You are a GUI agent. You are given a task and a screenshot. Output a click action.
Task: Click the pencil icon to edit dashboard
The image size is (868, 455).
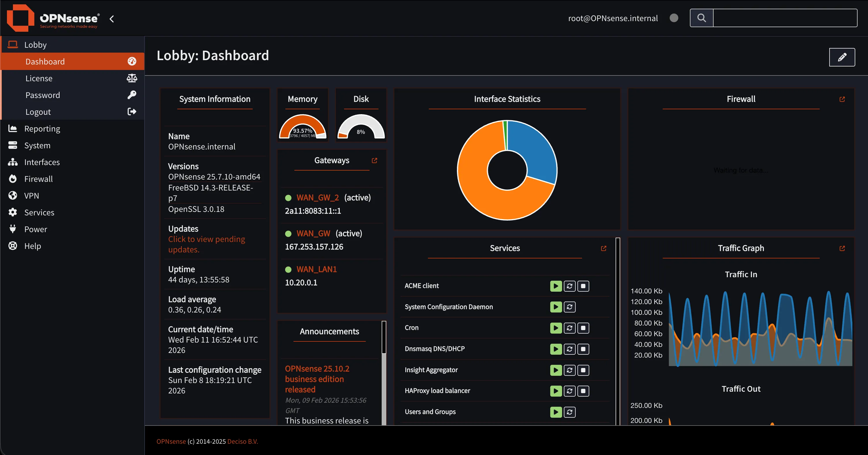(x=842, y=57)
